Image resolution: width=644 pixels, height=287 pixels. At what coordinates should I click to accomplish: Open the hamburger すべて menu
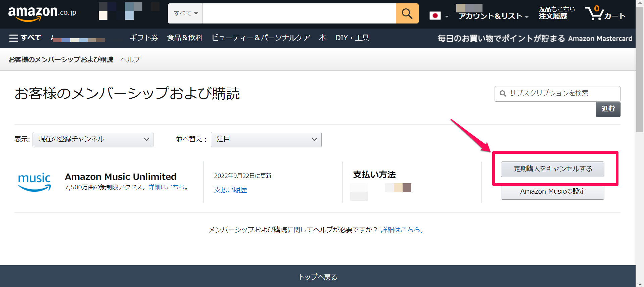click(25, 38)
